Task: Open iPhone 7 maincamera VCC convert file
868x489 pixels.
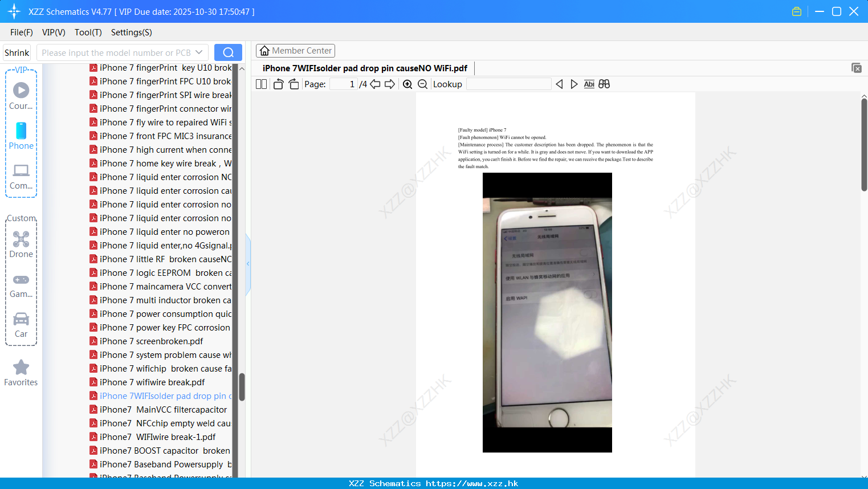Action: tap(161, 287)
